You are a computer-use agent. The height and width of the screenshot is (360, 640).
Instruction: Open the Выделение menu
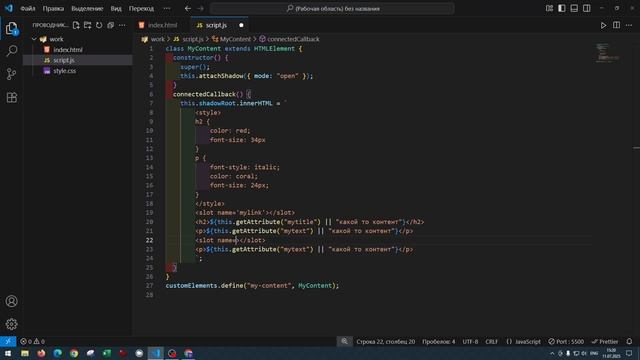click(87, 8)
